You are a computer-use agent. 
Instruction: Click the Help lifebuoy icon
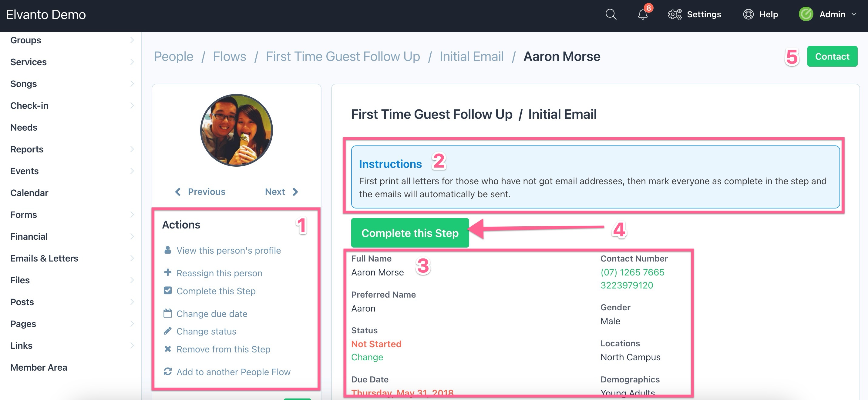748,14
